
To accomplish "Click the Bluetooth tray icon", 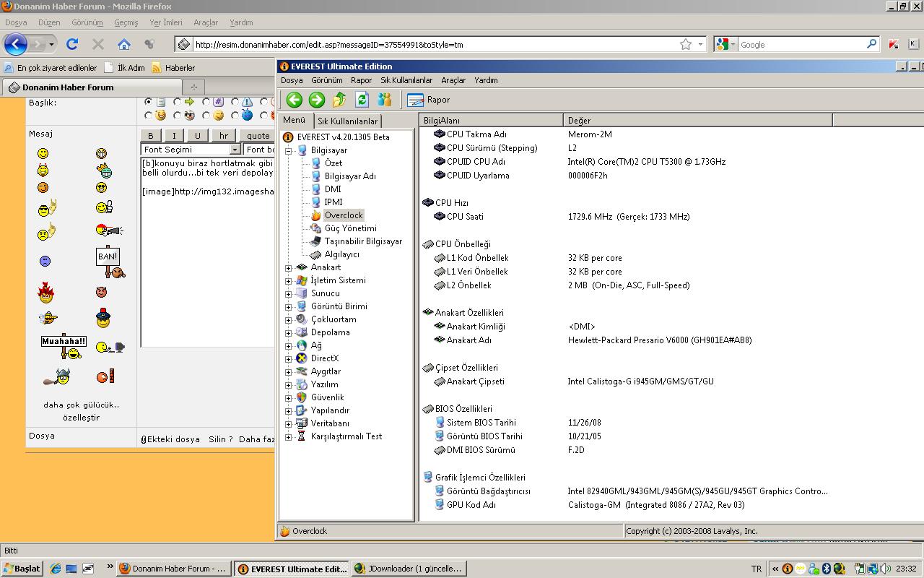I will click(x=827, y=569).
